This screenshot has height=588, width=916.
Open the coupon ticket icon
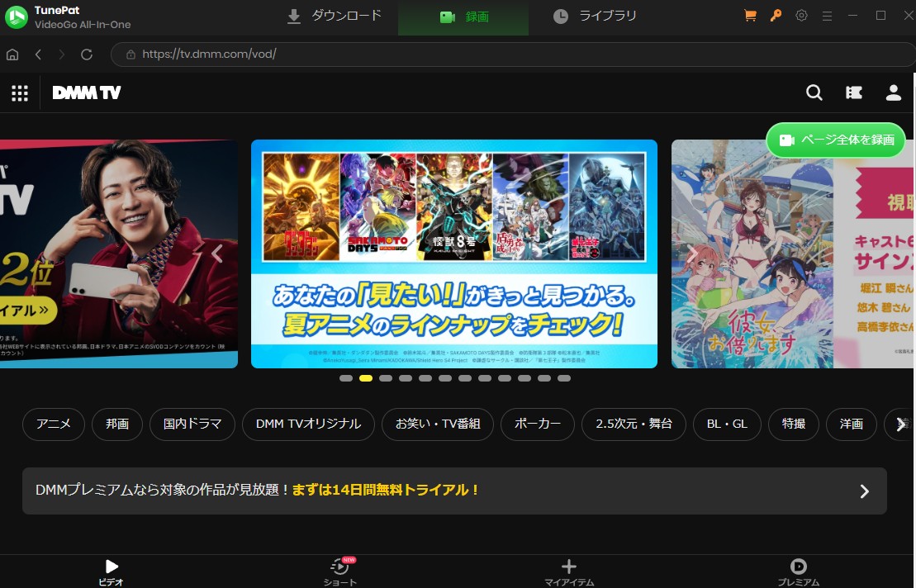tap(853, 92)
